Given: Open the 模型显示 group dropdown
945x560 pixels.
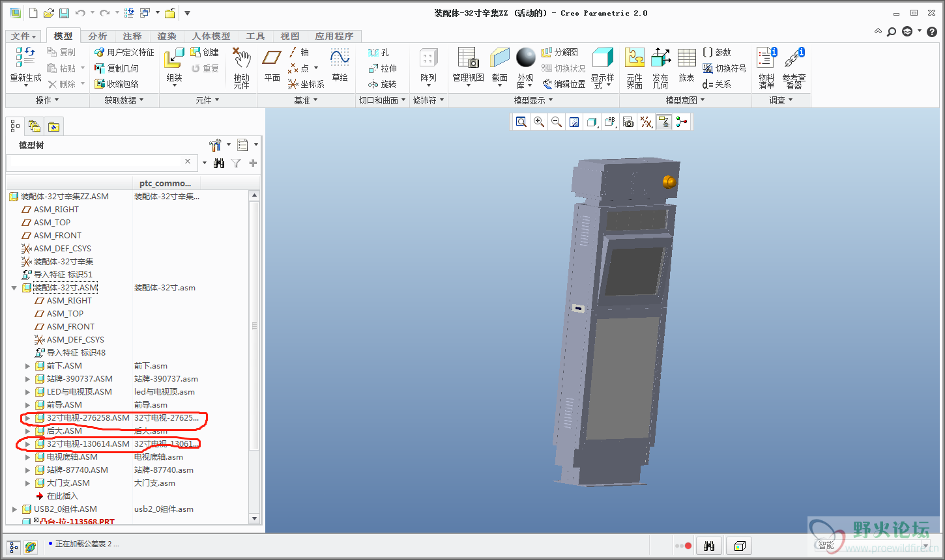Looking at the screenshot, I should click(x=533, y=100).
